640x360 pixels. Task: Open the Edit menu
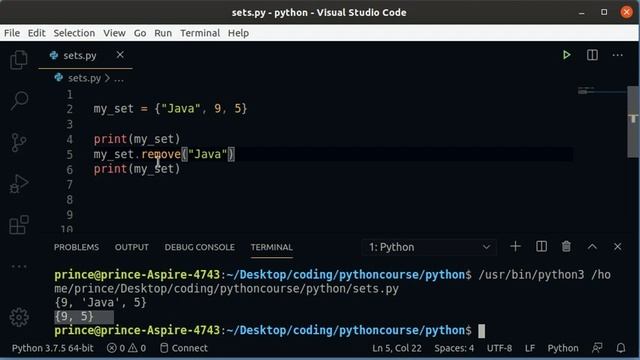(x=36, y=33)
